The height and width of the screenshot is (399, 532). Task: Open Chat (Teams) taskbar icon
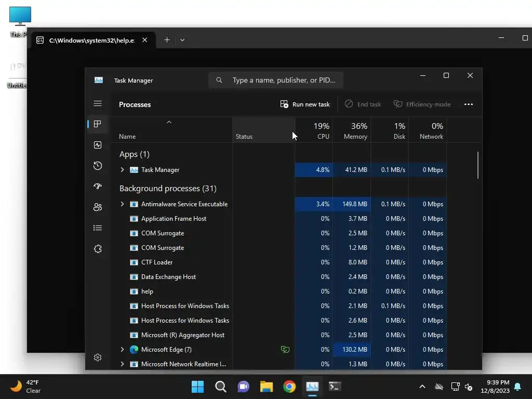243,387
